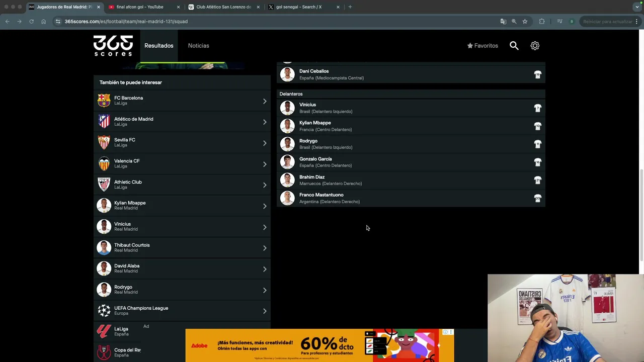Expand the FC Barcelona row chevron
This screenshot has width=644, height=362.
(x=265, y=101)
